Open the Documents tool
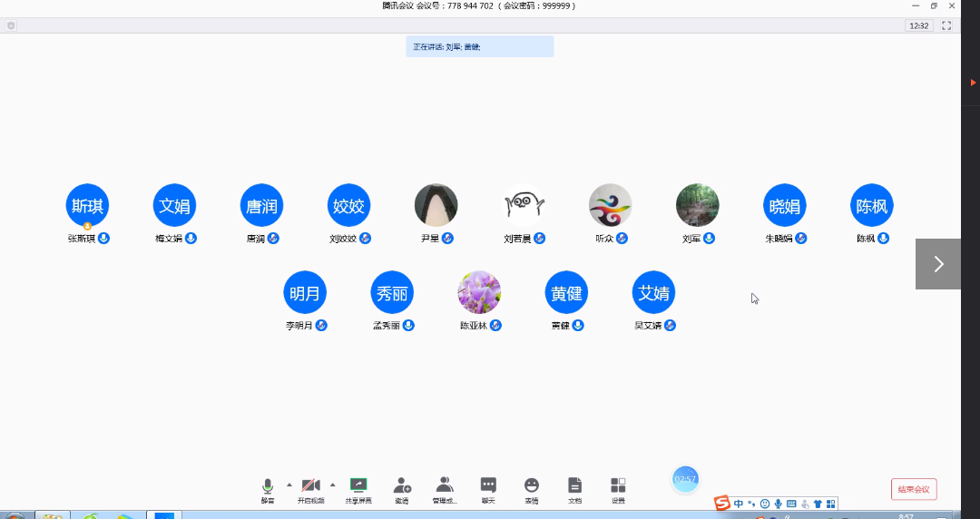 (x=574, y=488)
